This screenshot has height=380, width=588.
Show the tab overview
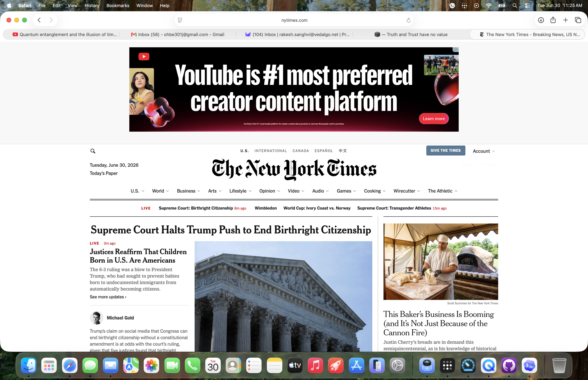click(x=578, y=20)
